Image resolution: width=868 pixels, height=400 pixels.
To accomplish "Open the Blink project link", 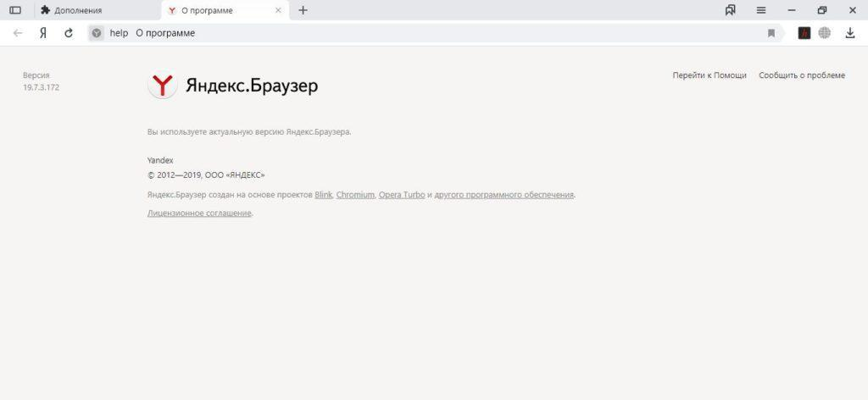I will [x=323, y=195].
